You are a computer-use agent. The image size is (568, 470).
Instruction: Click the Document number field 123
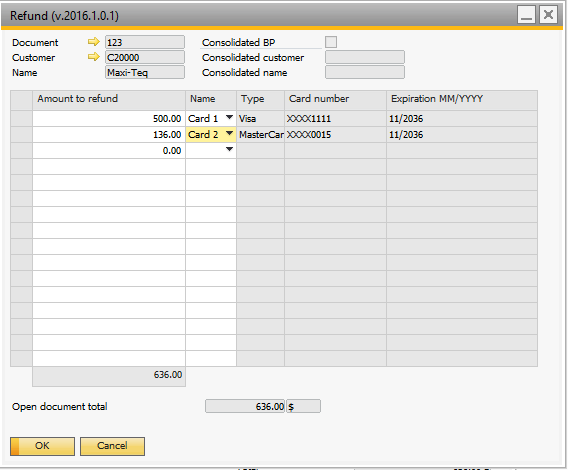point(145,42)
